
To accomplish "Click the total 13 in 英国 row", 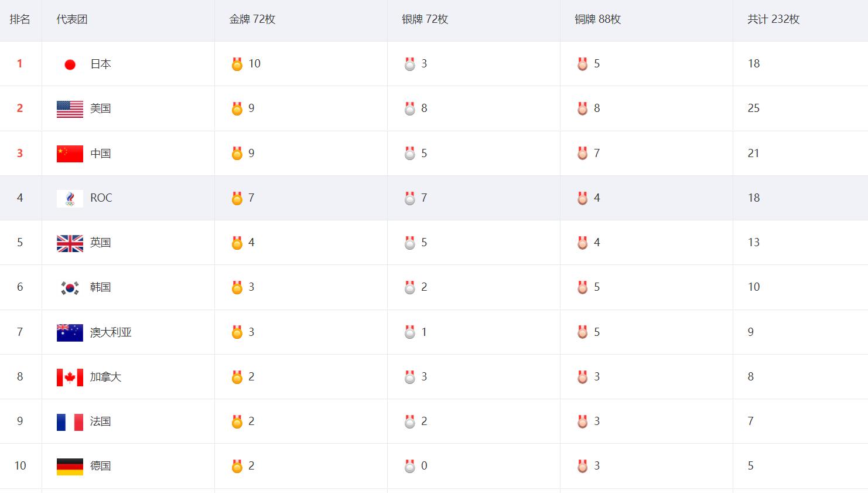I will tap(754, 243).
